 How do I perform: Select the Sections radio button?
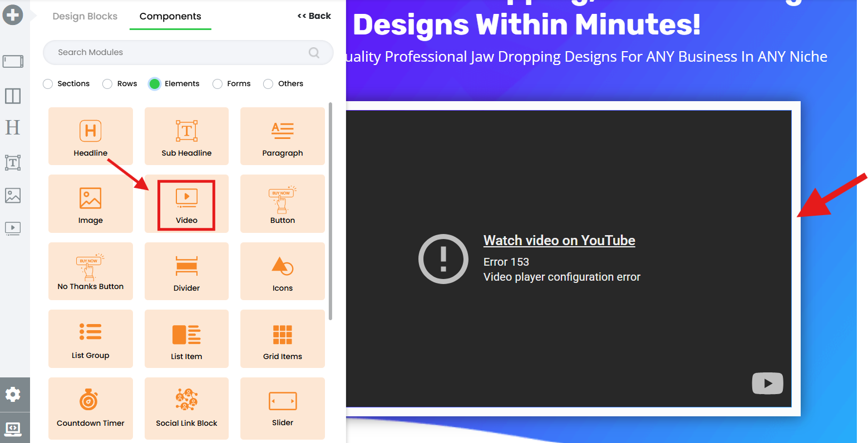[48, 84]
